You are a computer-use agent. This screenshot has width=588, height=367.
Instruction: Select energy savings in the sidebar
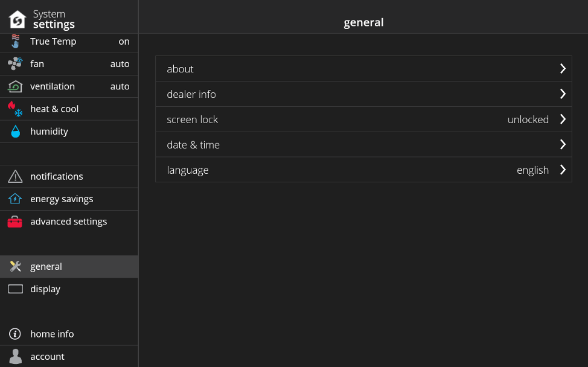coord(69,199)
